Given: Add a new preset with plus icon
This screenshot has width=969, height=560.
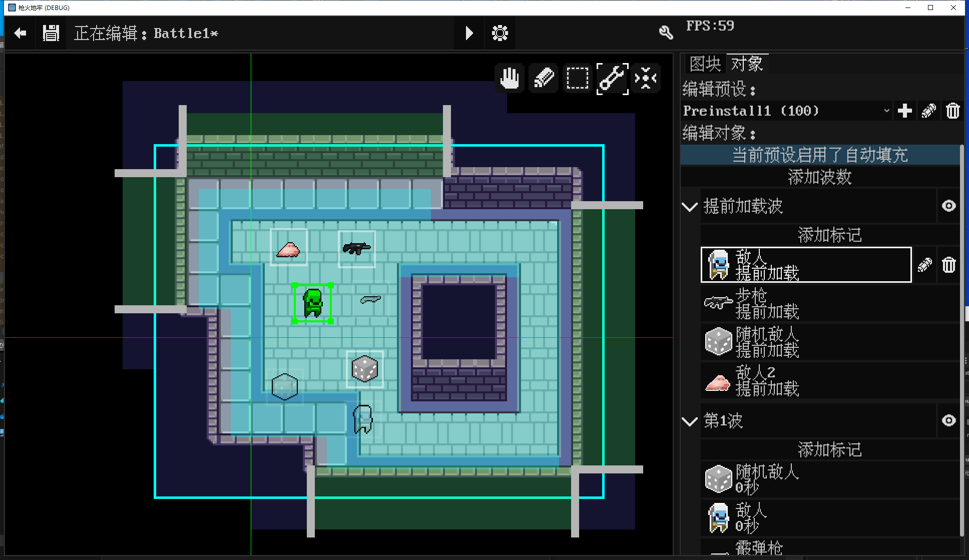Looking at the screenshot, I should pyautogui.click(x=904, y=111).
